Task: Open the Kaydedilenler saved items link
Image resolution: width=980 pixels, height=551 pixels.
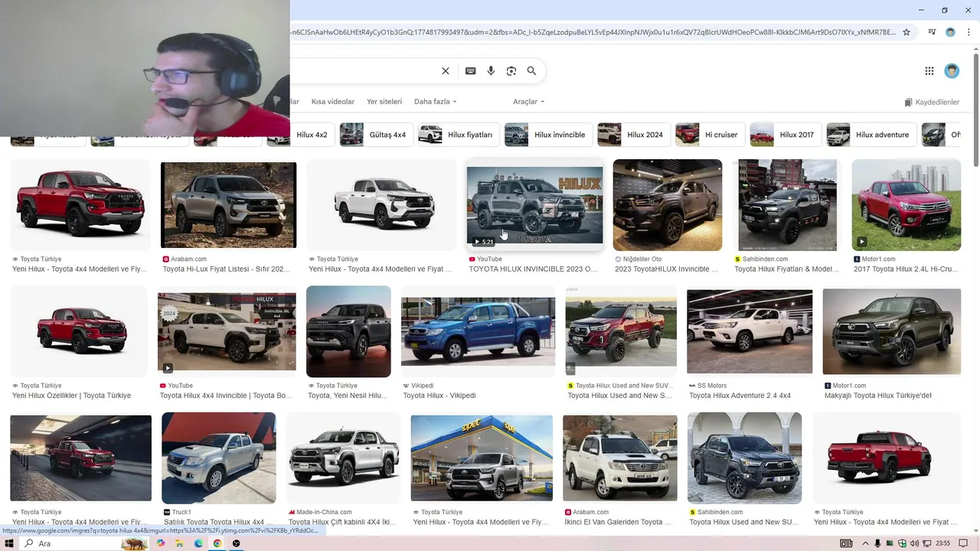Action: (x=932, y=102)
